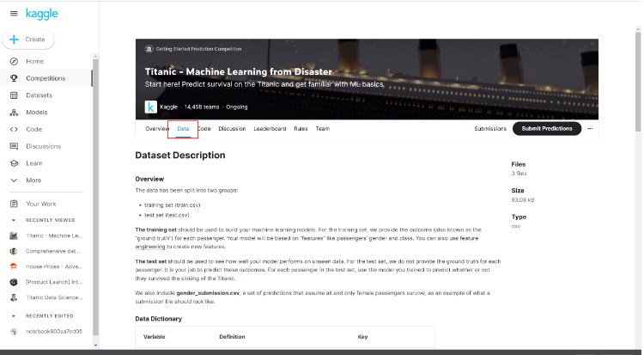Click the page vertical scrollbar
Viewport: 644px width, 355px height.
pyautogui.click(x=638, y=83)
